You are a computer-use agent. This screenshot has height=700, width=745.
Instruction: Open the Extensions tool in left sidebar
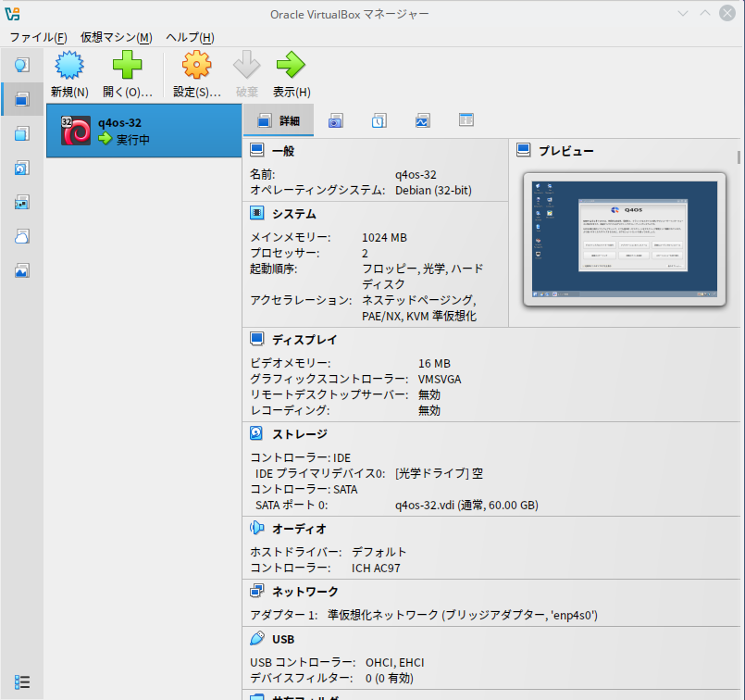click(22, 133)
